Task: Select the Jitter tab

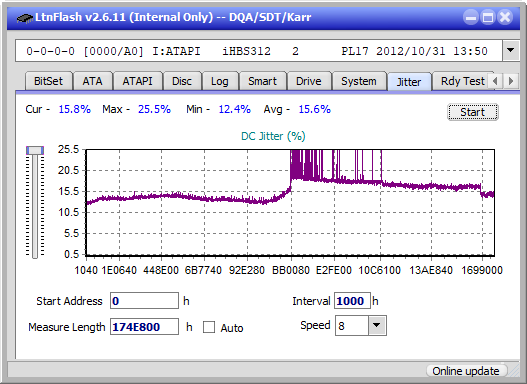Action: [x=409, y=82]
